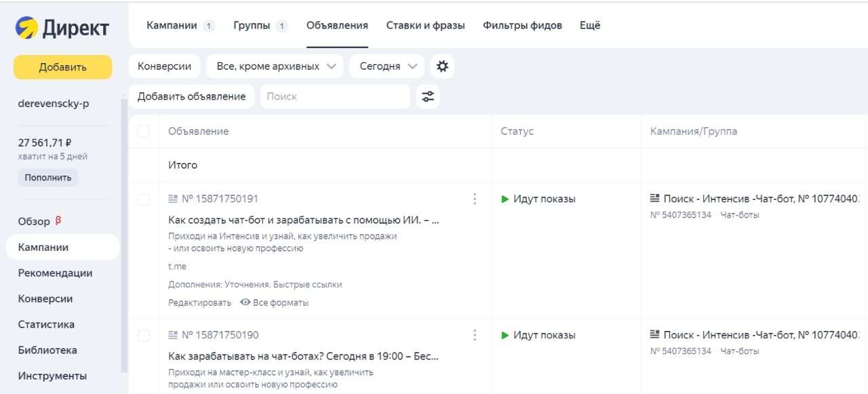Viewport: 868px width, 394px height.
Task: Open Рекомендации in the sidebar
Action: click(55, 273)
